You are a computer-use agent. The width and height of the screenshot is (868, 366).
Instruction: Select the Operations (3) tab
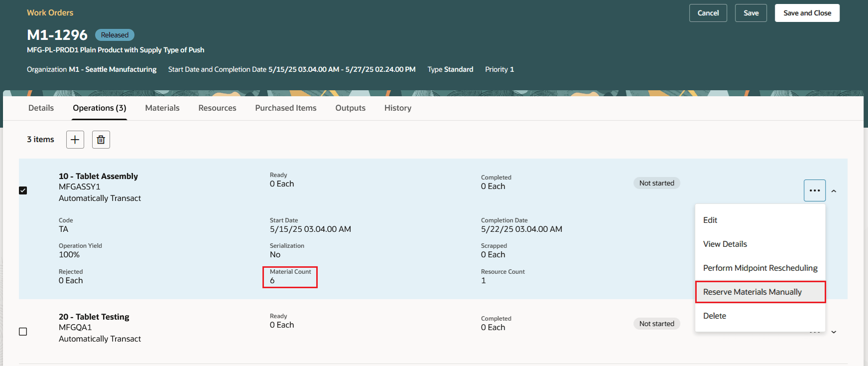pyautogui.click(x=100, y=108)
